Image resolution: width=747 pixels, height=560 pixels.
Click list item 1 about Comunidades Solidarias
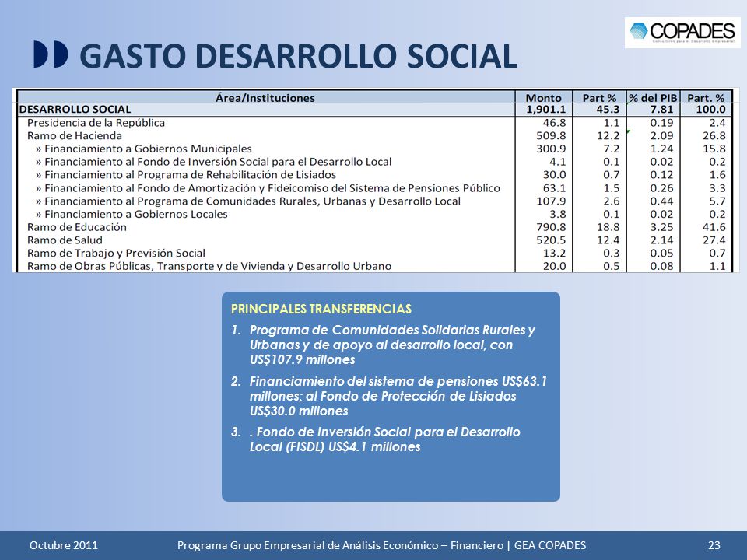tap(384, 345)
